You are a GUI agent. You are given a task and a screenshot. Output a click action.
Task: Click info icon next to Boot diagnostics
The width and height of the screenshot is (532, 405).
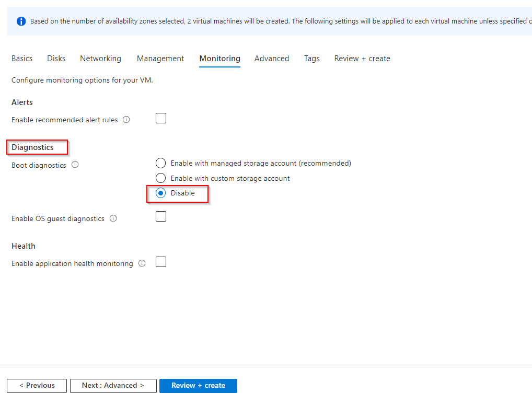[75, 165]
